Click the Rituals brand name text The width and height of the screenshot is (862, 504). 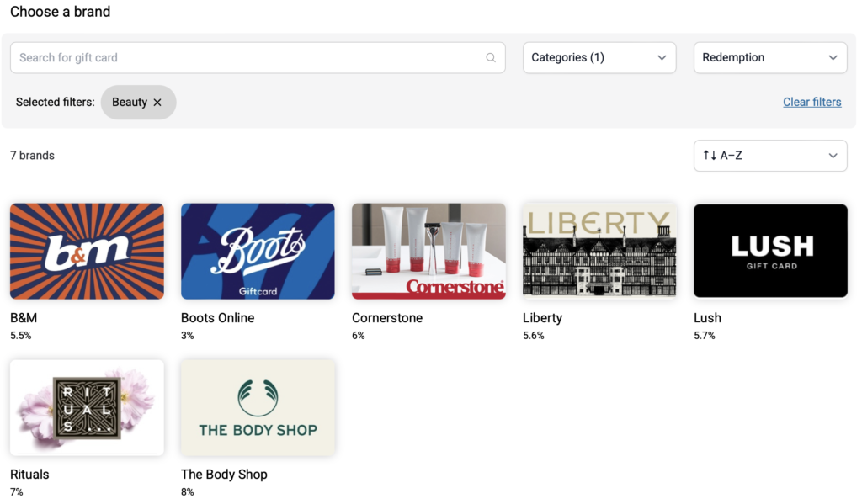click(x=29, y=475)
